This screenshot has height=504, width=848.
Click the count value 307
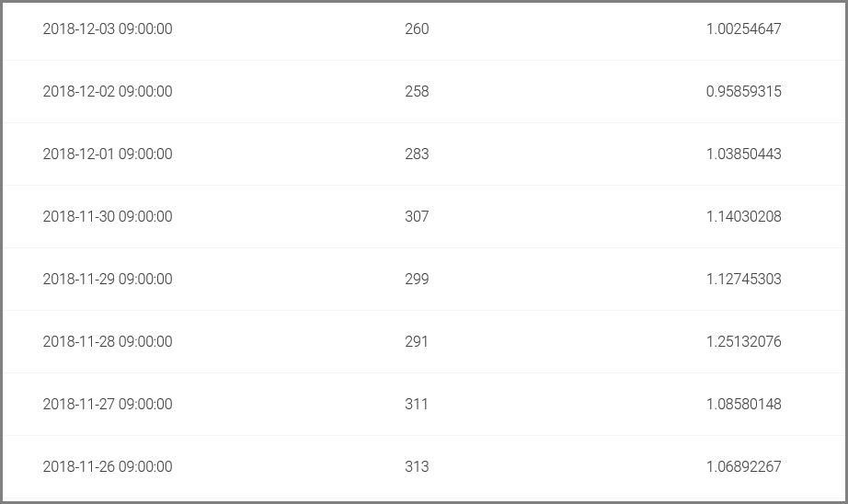417,217
